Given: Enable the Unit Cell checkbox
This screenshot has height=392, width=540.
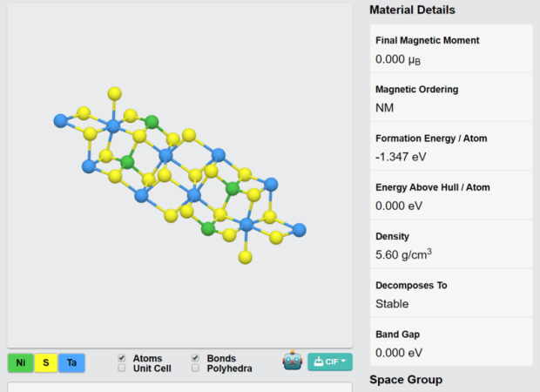Looking at the screenshot, I should pos(122,368).
